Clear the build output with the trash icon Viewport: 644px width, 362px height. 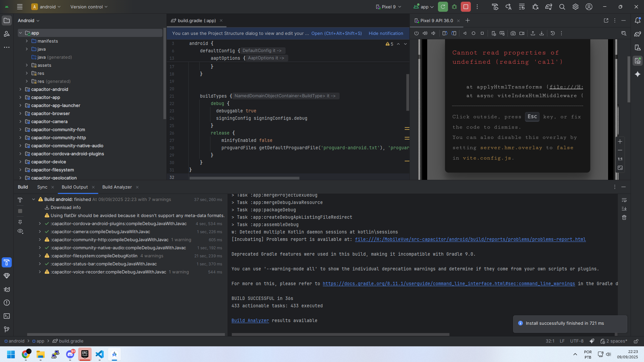tap(624, 217)
